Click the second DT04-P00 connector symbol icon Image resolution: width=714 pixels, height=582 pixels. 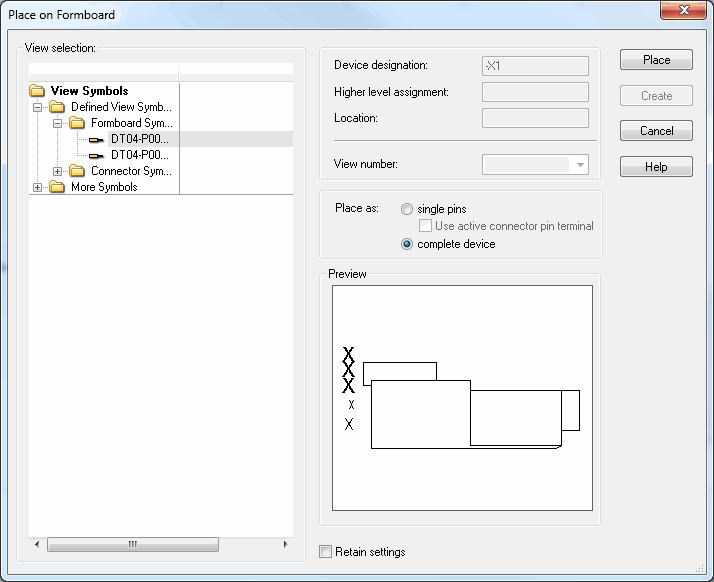click(x=96, y=155)
